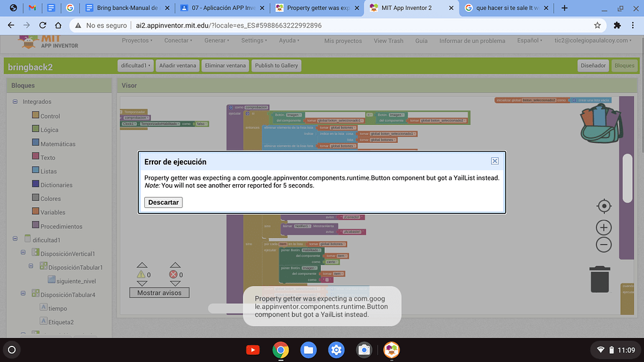Dismiss the runtime error with Descartar

(x=162, y=202)
